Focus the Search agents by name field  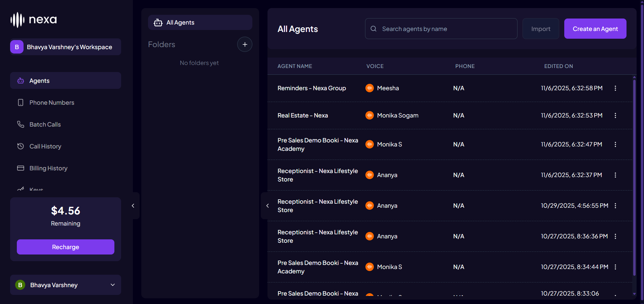441,29
